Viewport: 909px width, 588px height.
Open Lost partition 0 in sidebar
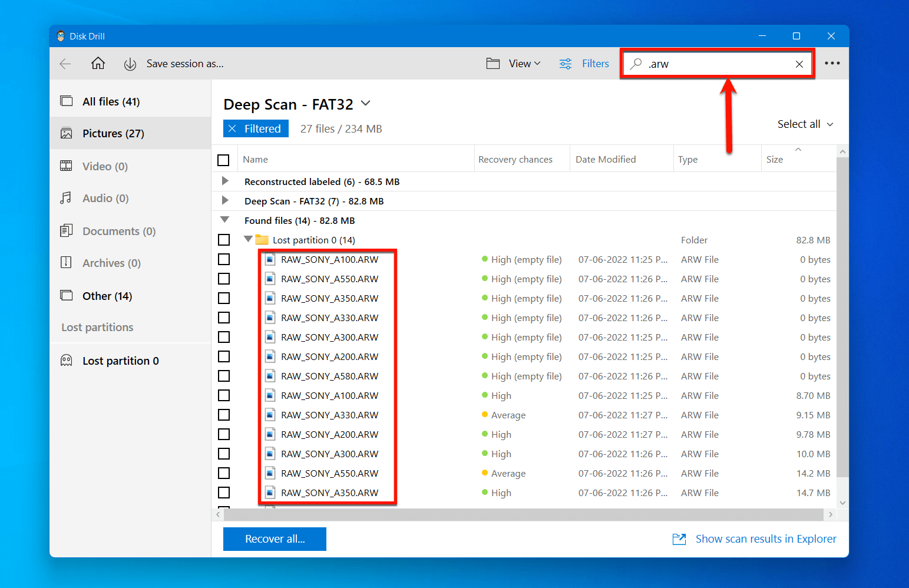(130, 361)
